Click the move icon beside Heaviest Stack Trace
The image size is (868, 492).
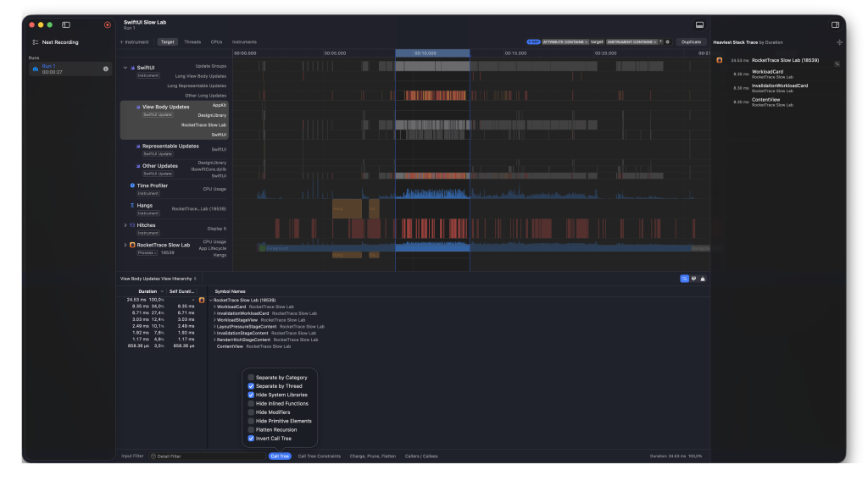point(839,42)
